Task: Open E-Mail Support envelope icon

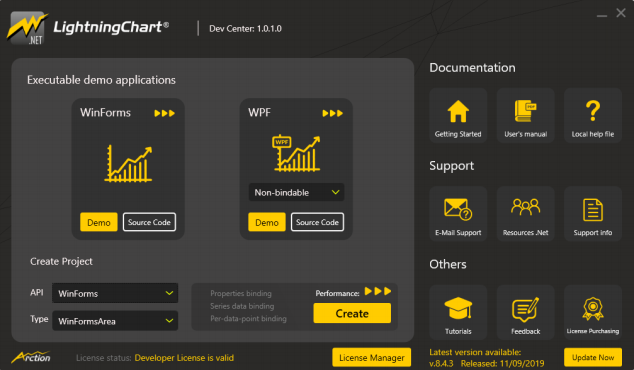Action: [x=458, y=209]
